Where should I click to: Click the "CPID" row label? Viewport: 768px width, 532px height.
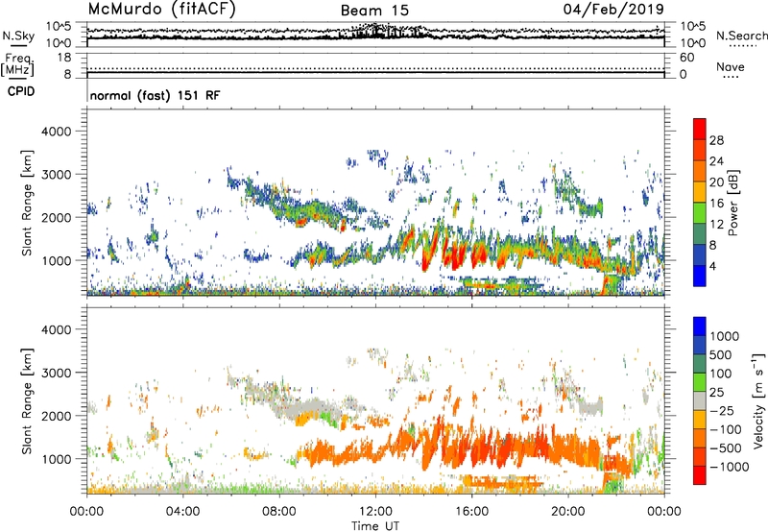[x=21, y=91]
